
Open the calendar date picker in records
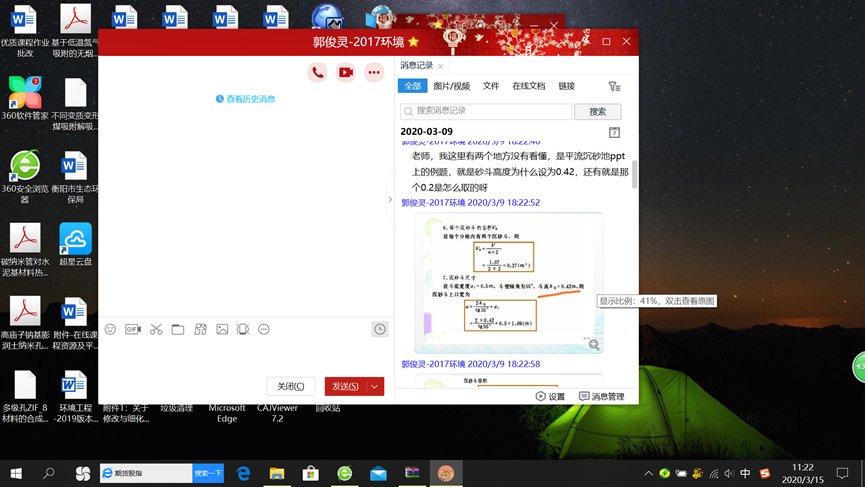point(614,132)
